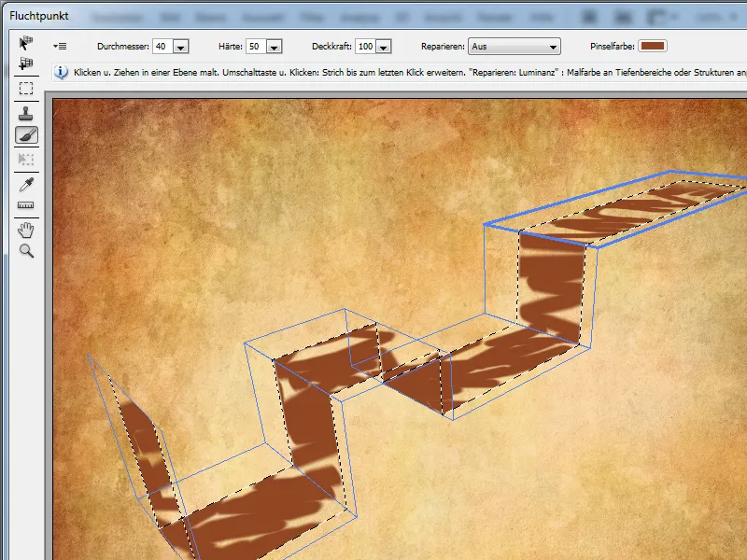747x560 pixels.
Task: Click the "Reparieren:" label
Action: pyautogui.click(x=443, y=46)
